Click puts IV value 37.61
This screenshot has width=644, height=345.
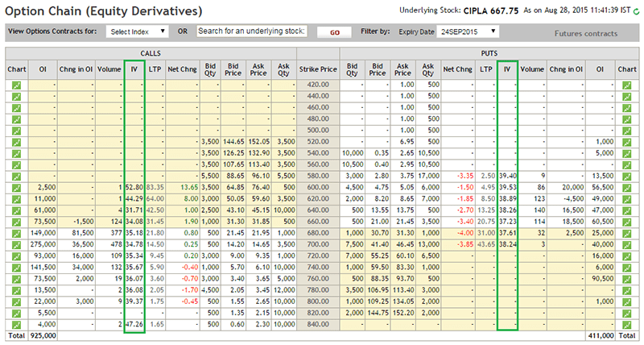(x=508, y=233)
